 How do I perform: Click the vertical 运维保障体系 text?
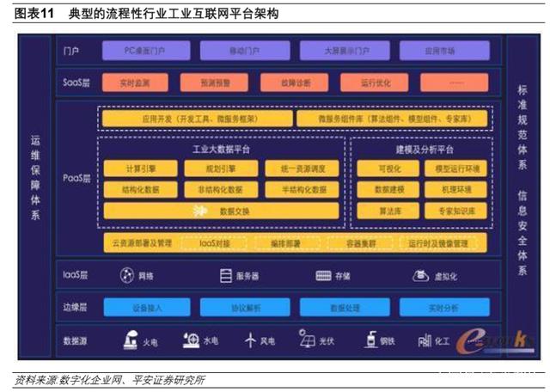35,177
